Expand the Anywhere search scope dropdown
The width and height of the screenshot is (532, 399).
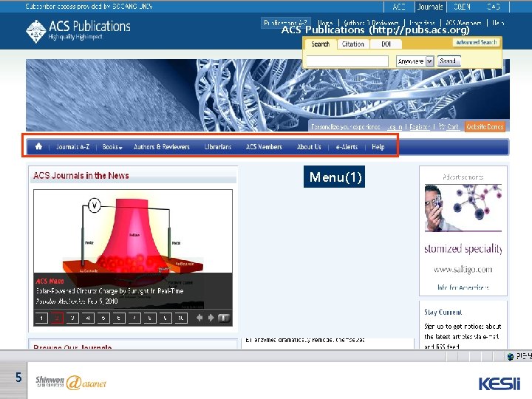415,61
